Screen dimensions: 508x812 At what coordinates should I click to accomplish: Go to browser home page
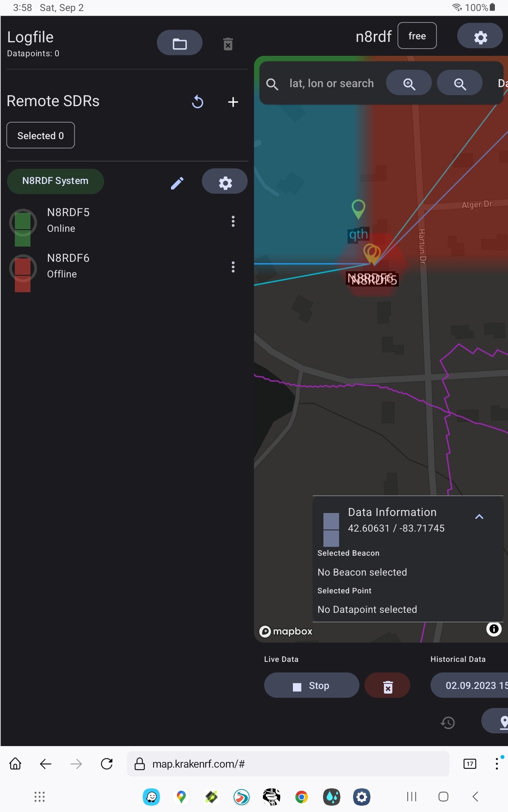(15, 764)
